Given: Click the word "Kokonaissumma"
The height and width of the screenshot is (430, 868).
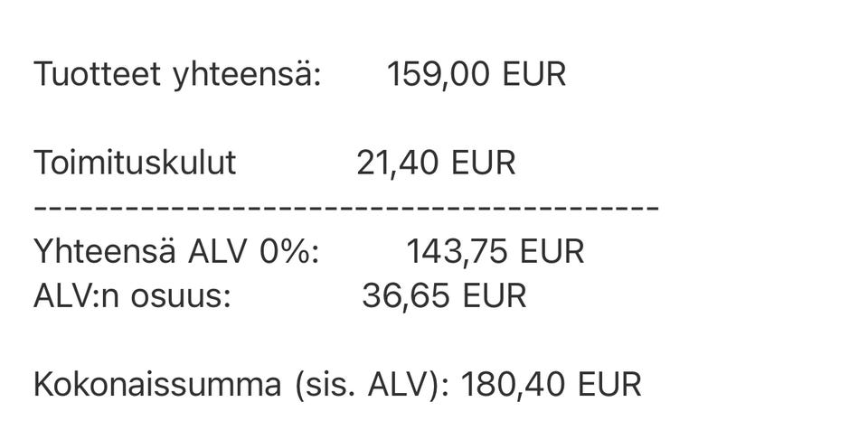Looking at the screenshot, I should [157, 385].
